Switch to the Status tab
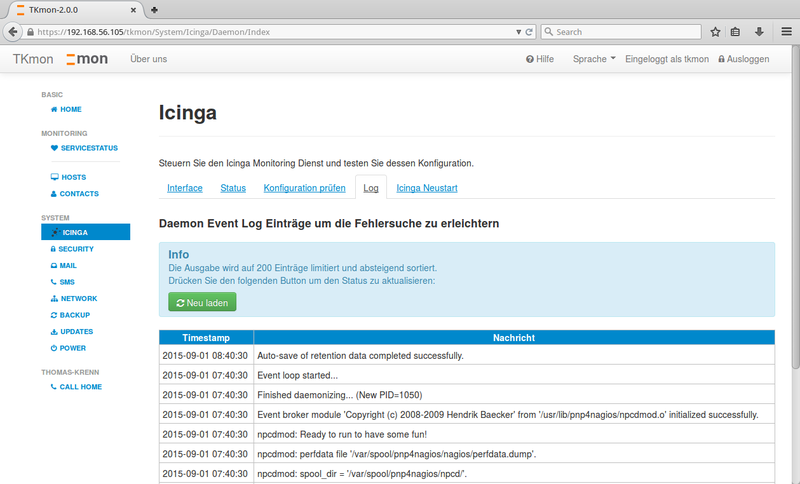The width and height of the screenshot is (800, 484). (x=233, y=188)
